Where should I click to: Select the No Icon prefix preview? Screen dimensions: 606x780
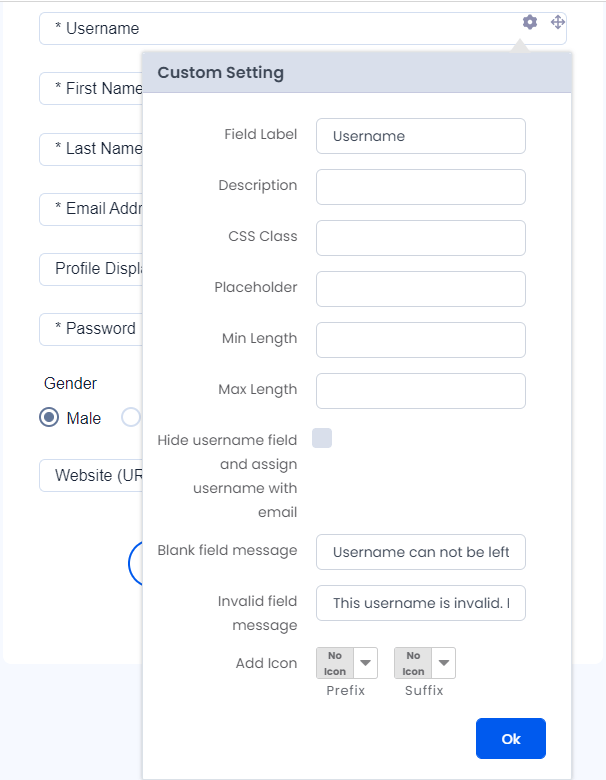[335, 663]
